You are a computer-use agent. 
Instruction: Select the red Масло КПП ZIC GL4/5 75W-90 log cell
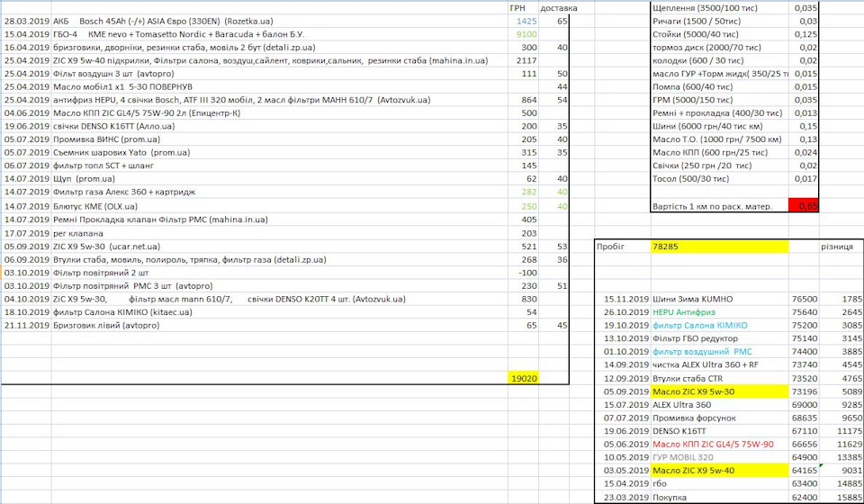click(720, 444)
